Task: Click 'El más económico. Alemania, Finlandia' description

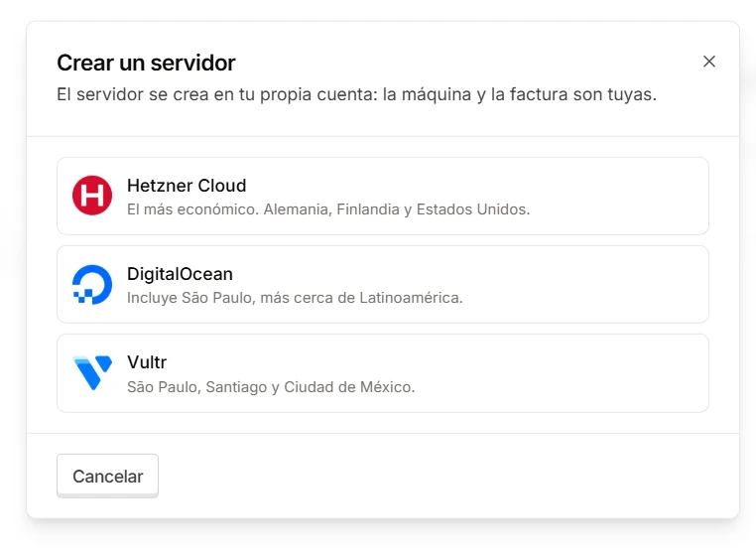Action: coord(328,209)
